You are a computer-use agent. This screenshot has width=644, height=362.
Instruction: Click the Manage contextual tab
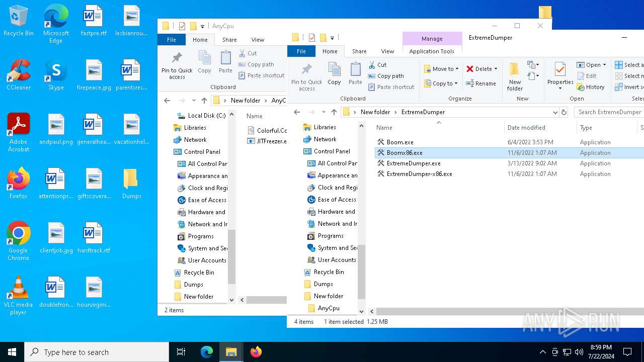pyautogui.click(x=432, y=39)
